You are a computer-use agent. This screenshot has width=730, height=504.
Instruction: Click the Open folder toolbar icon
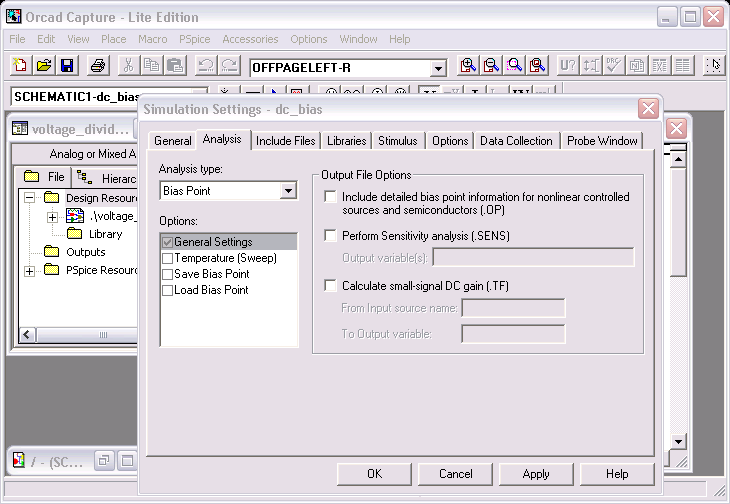[44, 66]
